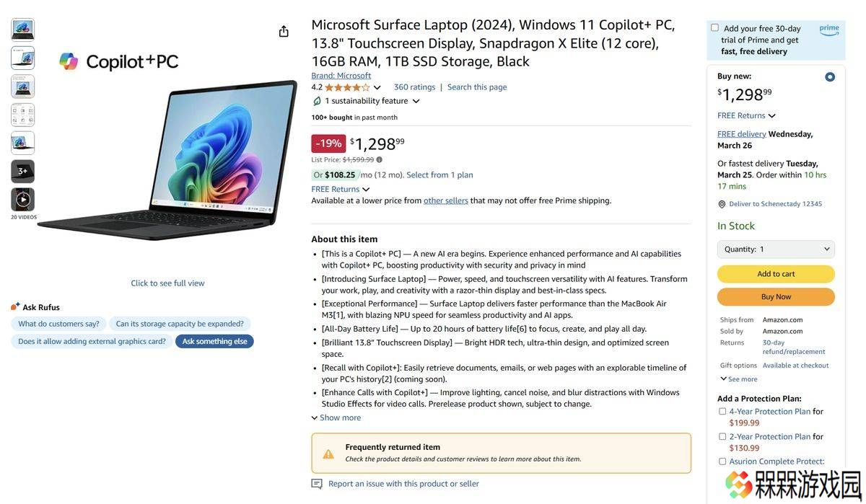Check the free 30-day Prime trial box
Viewport: 866px width, 504px height.
coord(714,27)
